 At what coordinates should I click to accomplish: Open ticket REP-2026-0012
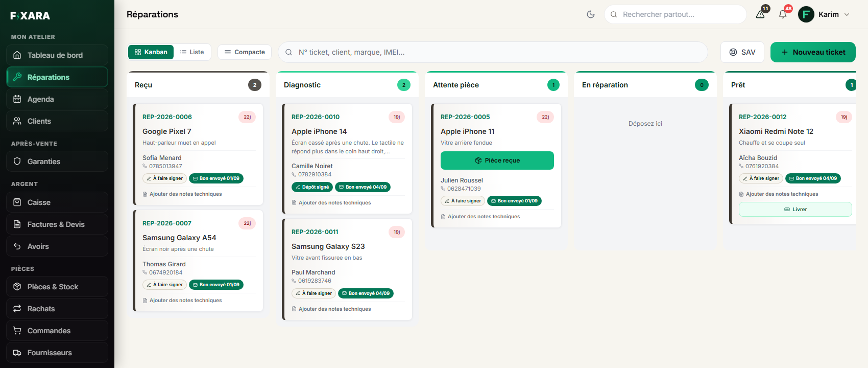(763, 117)
